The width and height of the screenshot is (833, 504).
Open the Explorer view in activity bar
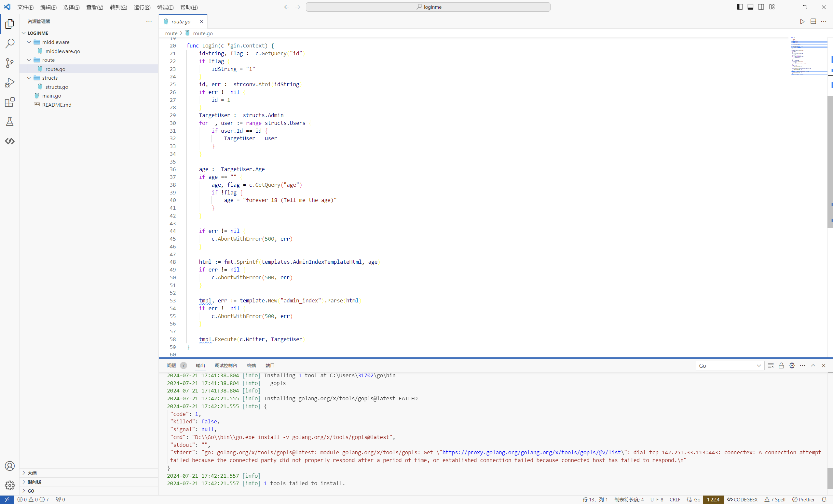coord(10,24)
